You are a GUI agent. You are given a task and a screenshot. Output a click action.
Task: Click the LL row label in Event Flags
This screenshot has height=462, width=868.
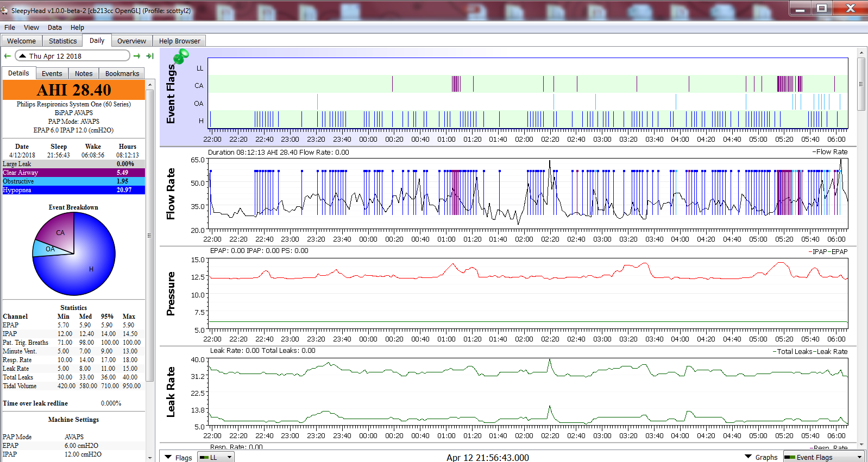pyautogui.click(x=200, y=68)
